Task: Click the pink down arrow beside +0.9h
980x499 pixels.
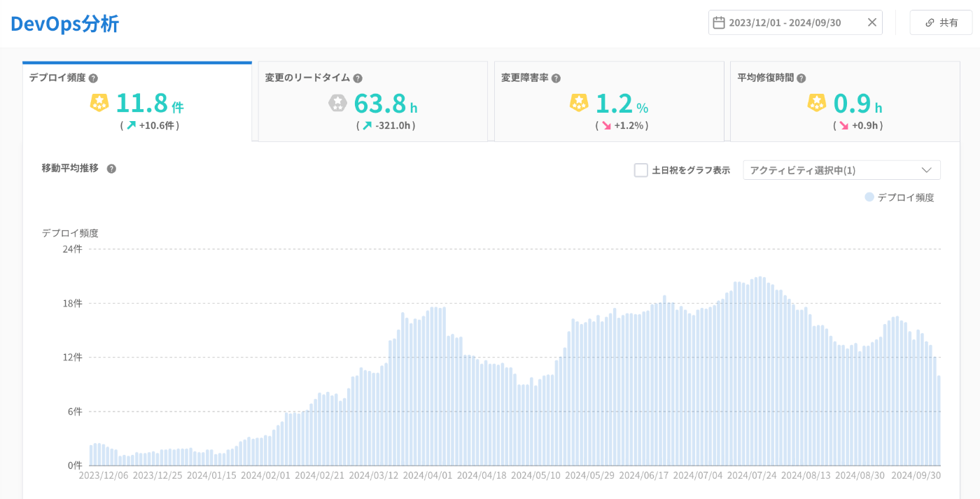Action: click(843, 126)
